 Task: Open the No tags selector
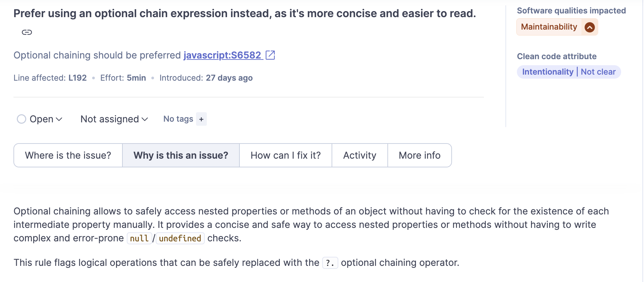coord(178,119)
